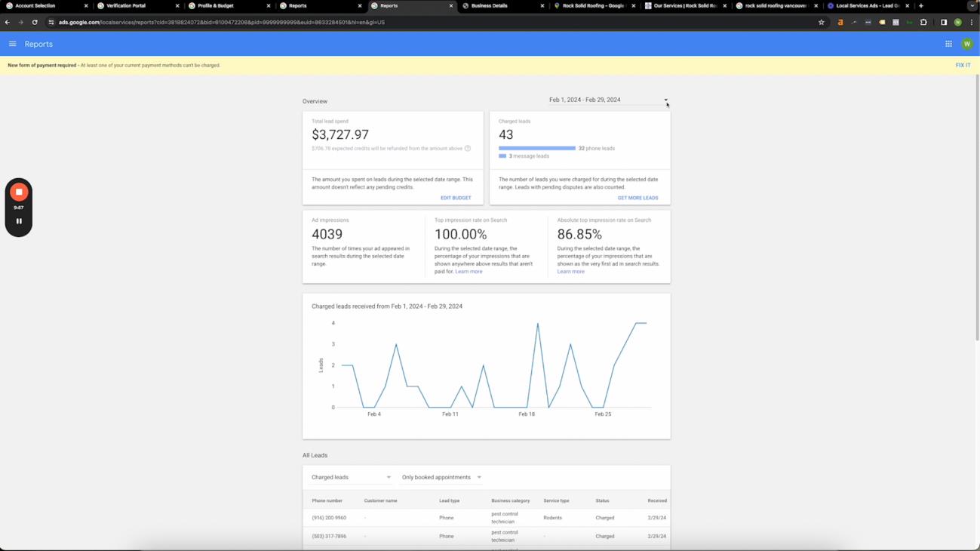Click the EDIT BUDGET link
This screenshot has height=551, width=980.
[x=456, y=198]
